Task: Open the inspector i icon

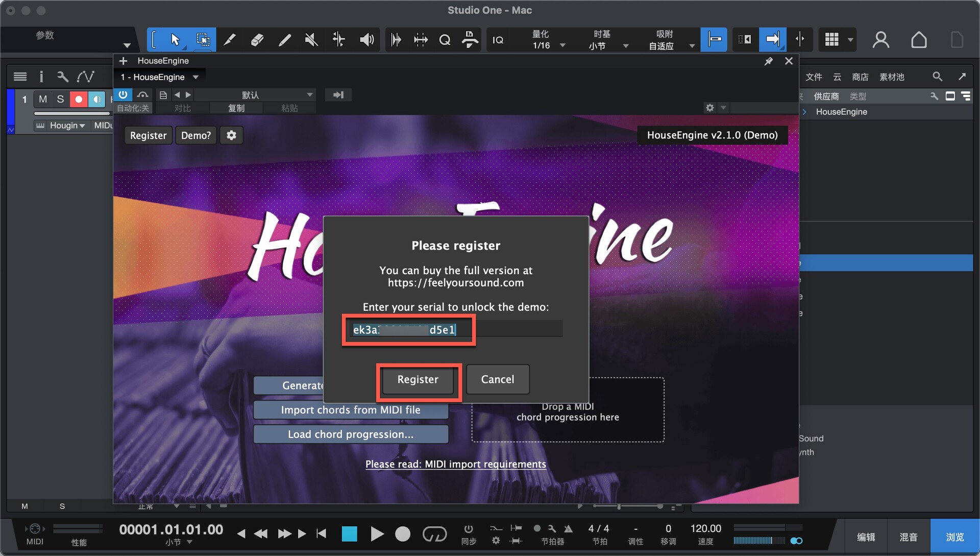Action: click(x=41, y=77)
